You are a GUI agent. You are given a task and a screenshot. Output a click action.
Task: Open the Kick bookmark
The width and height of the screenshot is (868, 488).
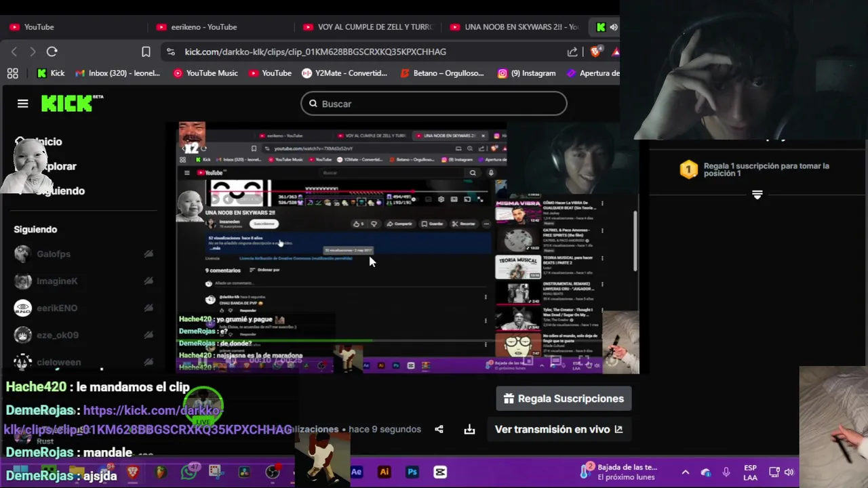pos(52,73)
